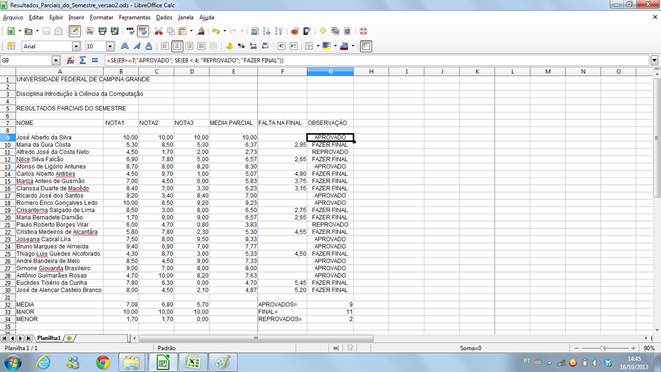Click the Paste icon

click(183, 31)
